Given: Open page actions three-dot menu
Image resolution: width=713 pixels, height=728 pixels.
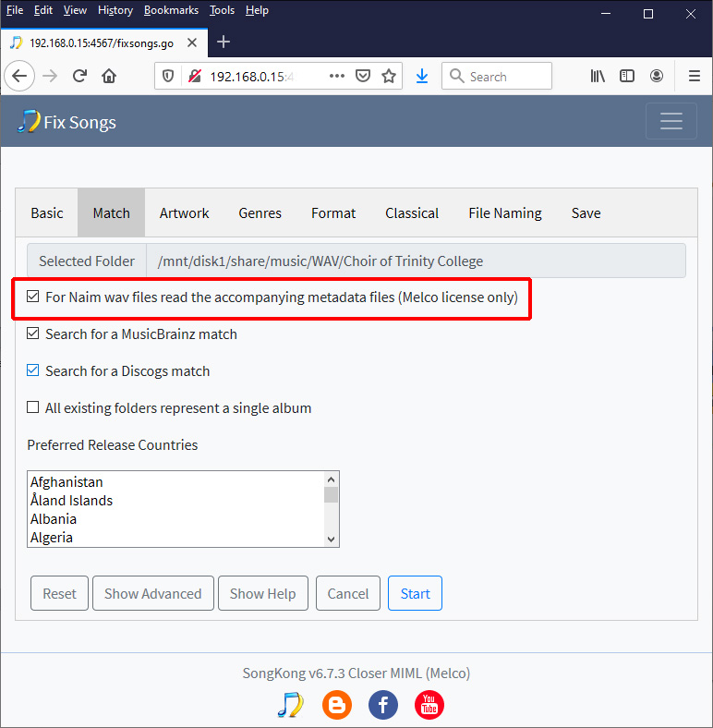Looking at the screenshot, I should [x=337, y=76].
